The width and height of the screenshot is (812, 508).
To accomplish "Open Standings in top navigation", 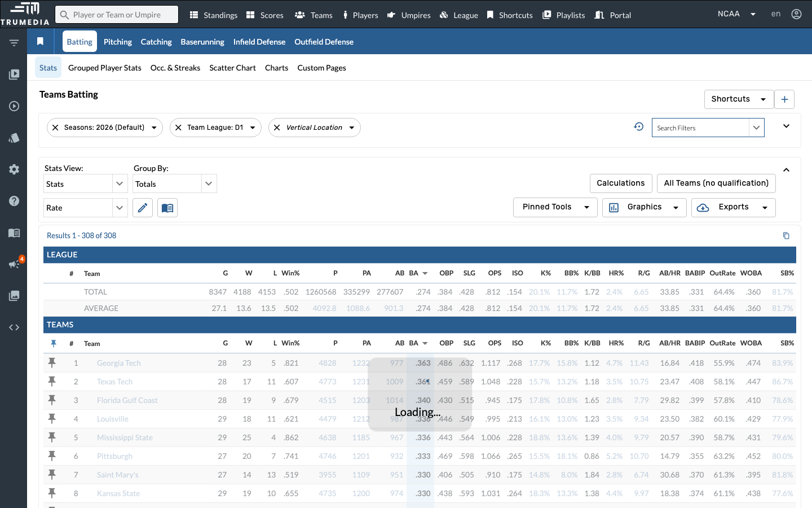I will coord(214,15).
